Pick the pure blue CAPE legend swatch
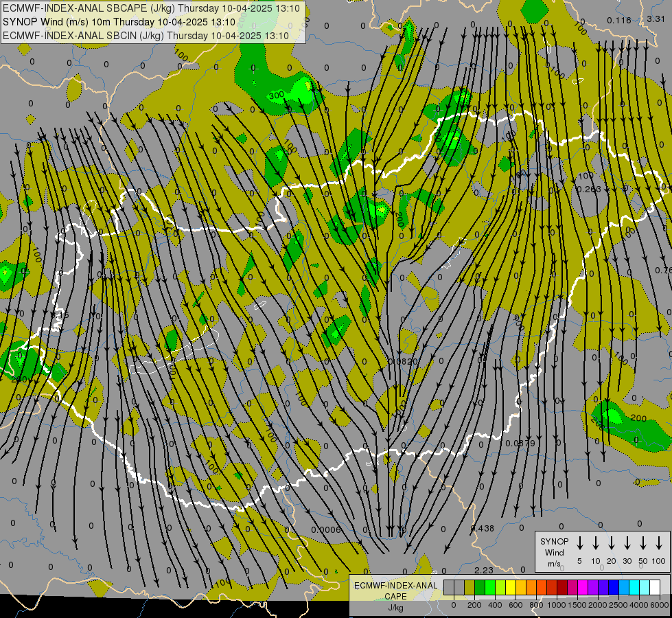This screenshot has height=618, width=672. [x=614, y=587]
